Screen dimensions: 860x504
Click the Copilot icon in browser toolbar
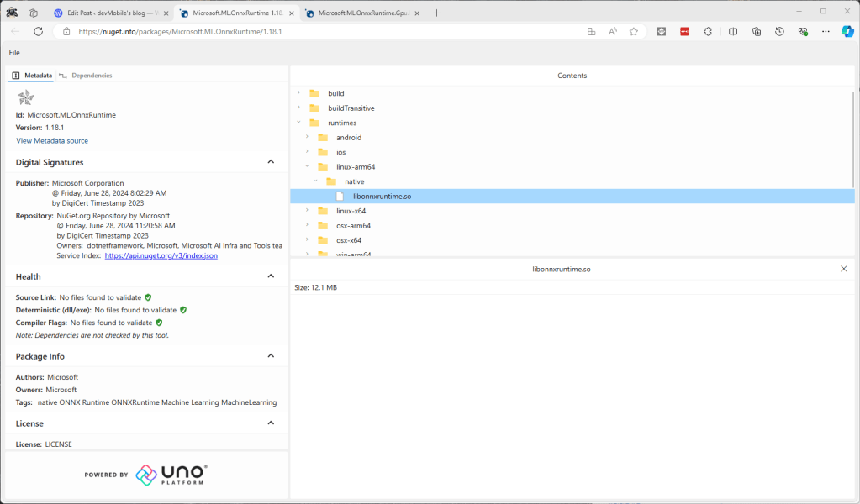click(x=847, y=31)
